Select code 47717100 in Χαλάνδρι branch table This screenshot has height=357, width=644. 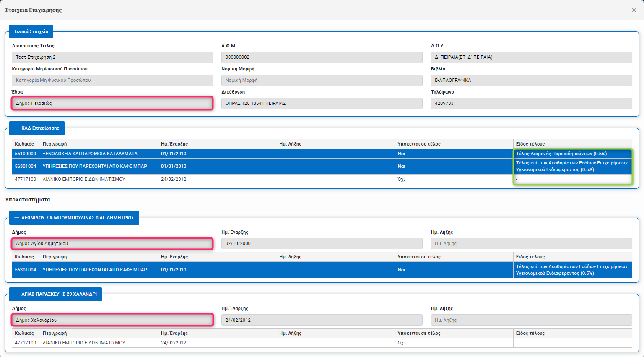(x=26, y=343)
